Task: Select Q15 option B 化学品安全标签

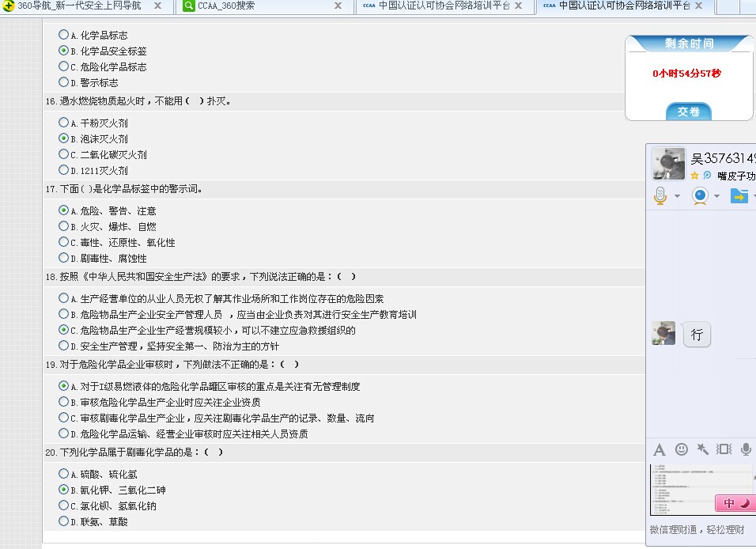Action: click(63, 50)
